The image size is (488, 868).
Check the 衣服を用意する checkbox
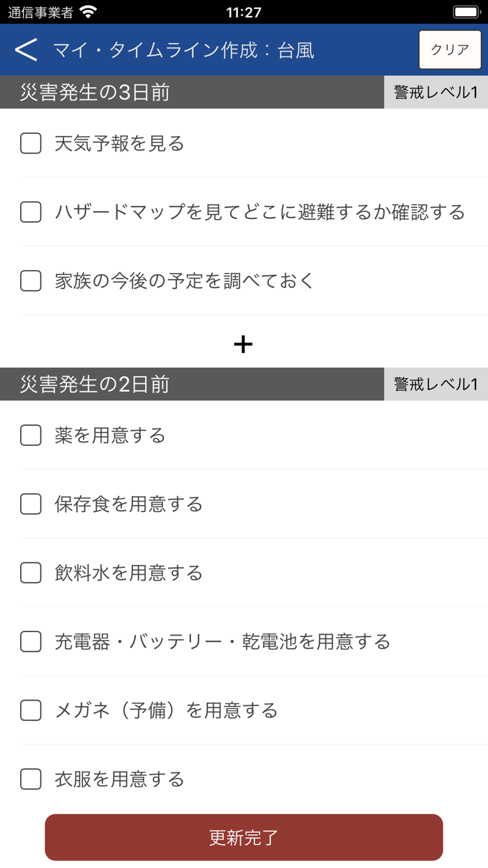pos(30,779)
